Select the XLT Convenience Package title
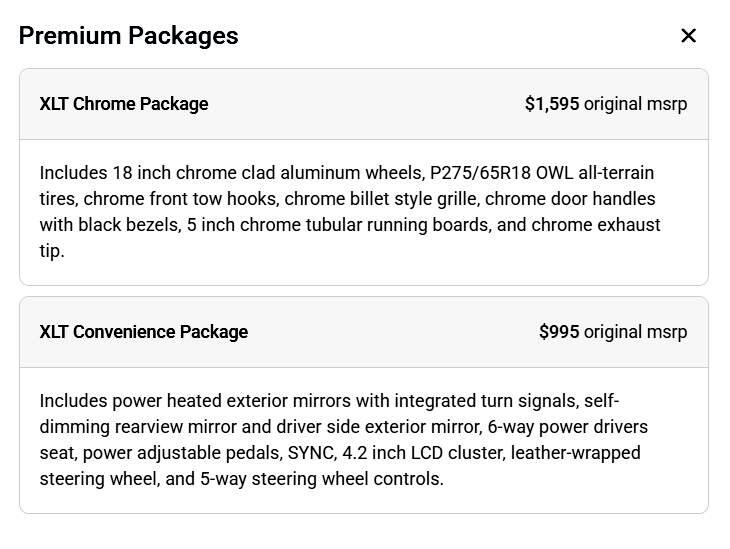The image size is (730, 549). tap(144, 332)
